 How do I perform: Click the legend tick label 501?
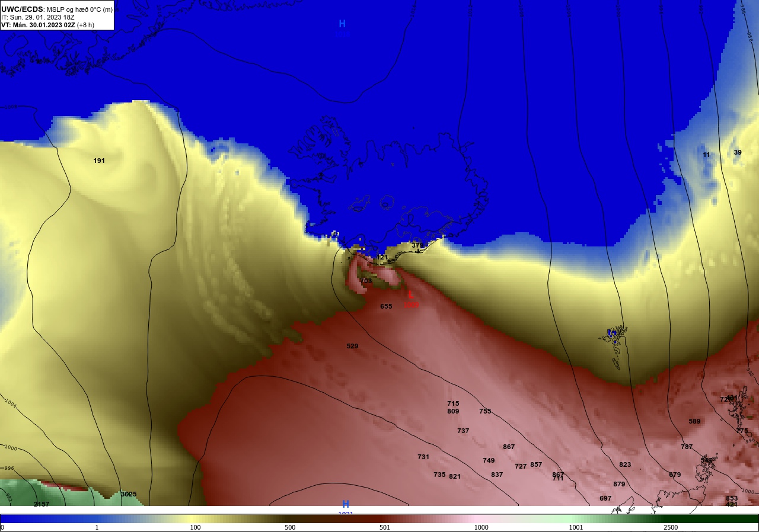tap(385, 527)
